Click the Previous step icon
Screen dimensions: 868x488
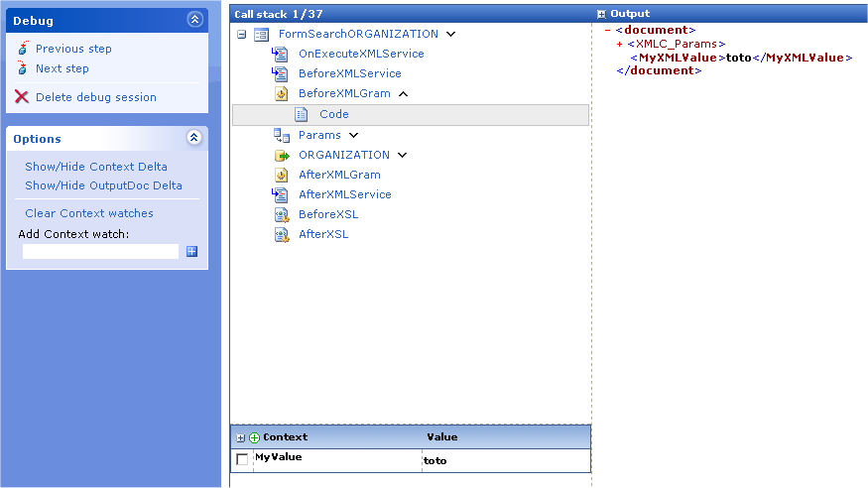click(23, 49)
